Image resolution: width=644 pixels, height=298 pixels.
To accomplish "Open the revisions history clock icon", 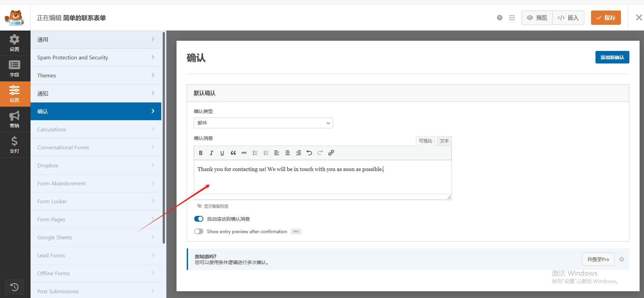I will pos(14,287).
